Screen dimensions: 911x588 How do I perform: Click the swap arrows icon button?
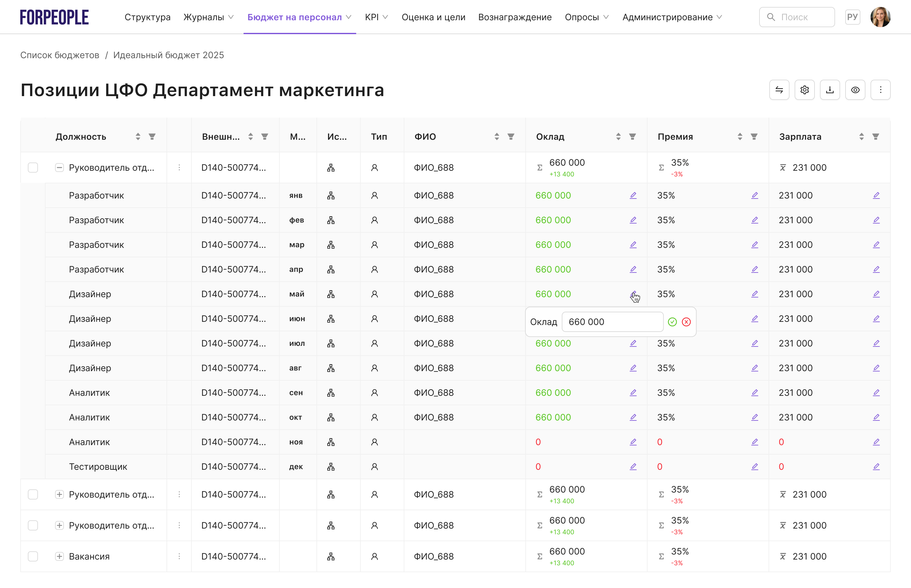pos(779,90)
